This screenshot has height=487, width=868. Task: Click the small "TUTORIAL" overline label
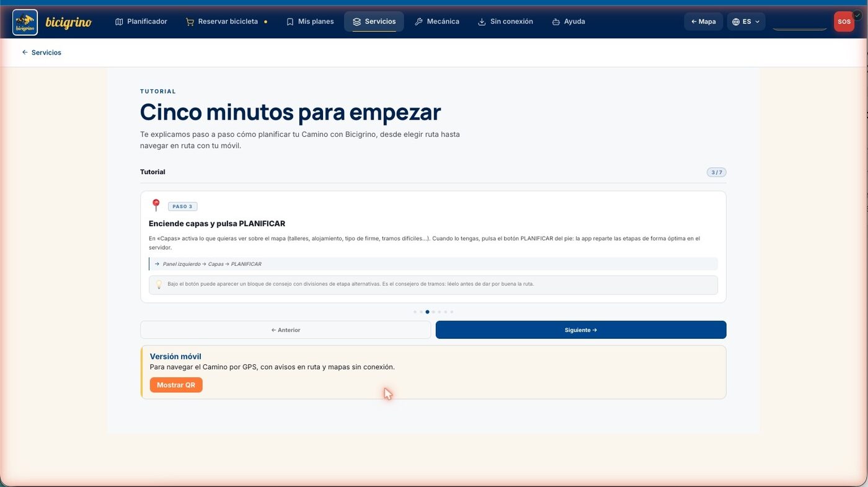tap(158, 91)
